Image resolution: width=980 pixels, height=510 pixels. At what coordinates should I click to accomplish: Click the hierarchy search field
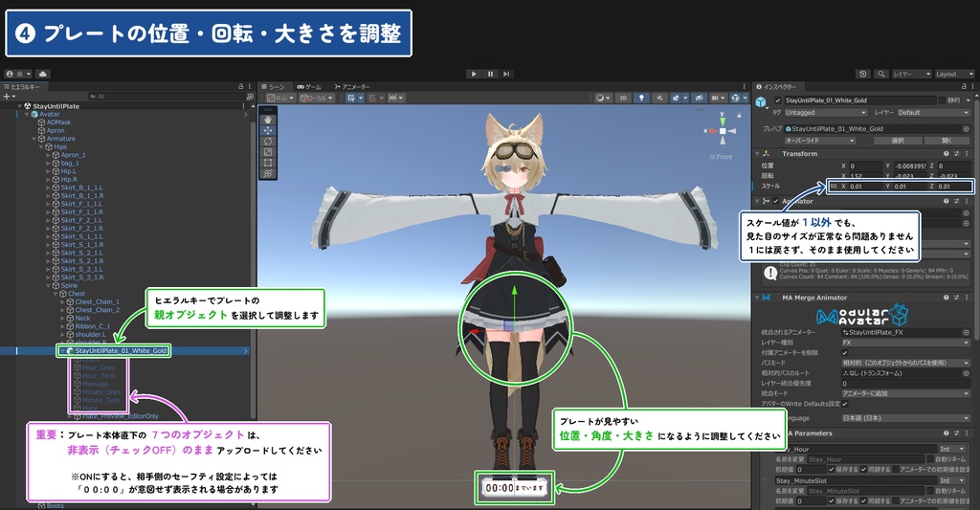tap(167, 97)
